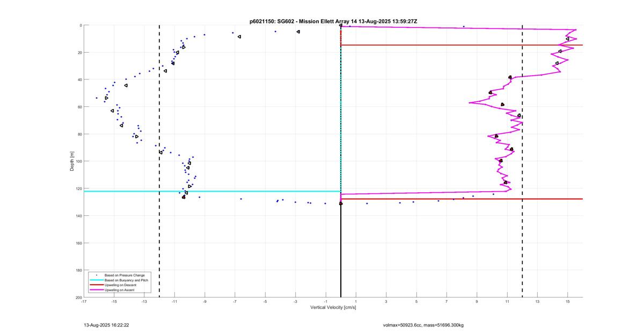This screenshot has height=334, width=644.
Task: Click depth axis tick label '60'
Action: [79, 107]
